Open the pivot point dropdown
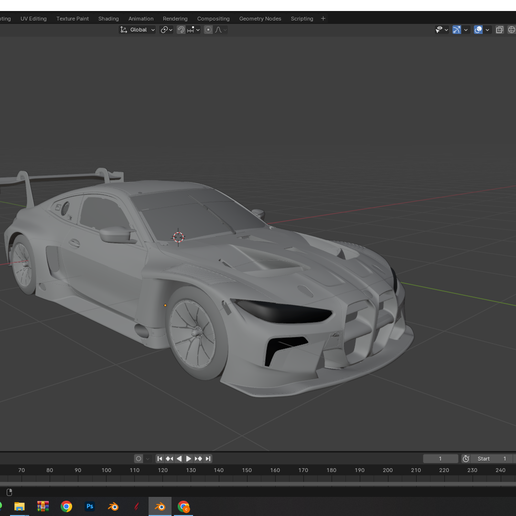Screen dimensions: 516x516 (x=166, y=30)
